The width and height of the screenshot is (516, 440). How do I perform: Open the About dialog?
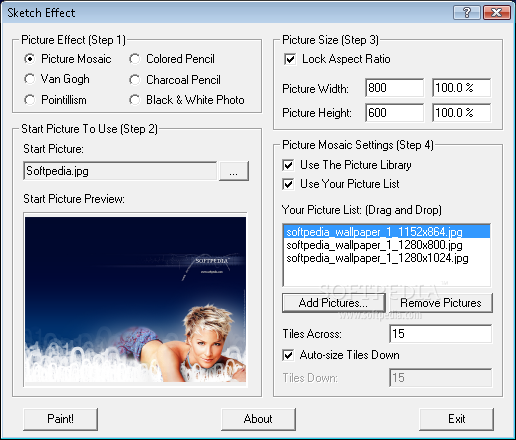258,419
